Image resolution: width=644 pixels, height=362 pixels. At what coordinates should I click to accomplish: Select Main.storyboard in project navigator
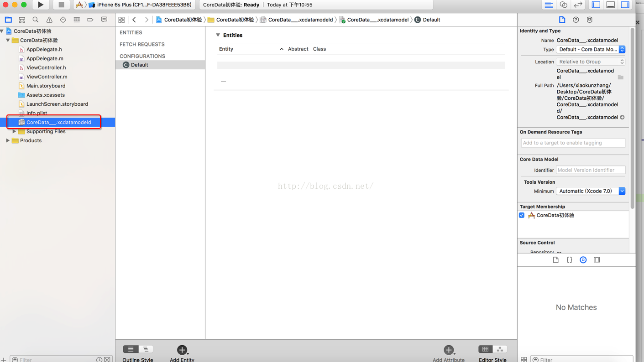coord(46,86)
